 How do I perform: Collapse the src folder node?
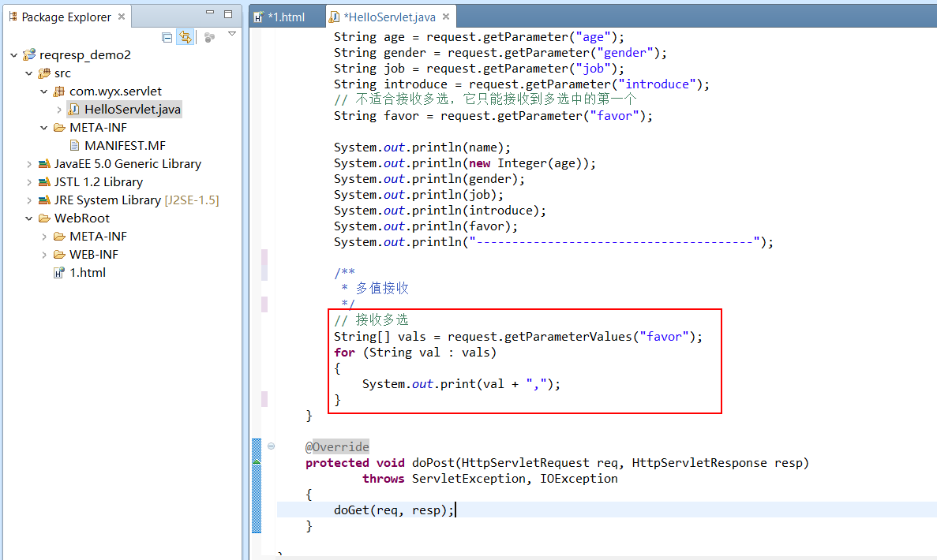coord(28,73)
